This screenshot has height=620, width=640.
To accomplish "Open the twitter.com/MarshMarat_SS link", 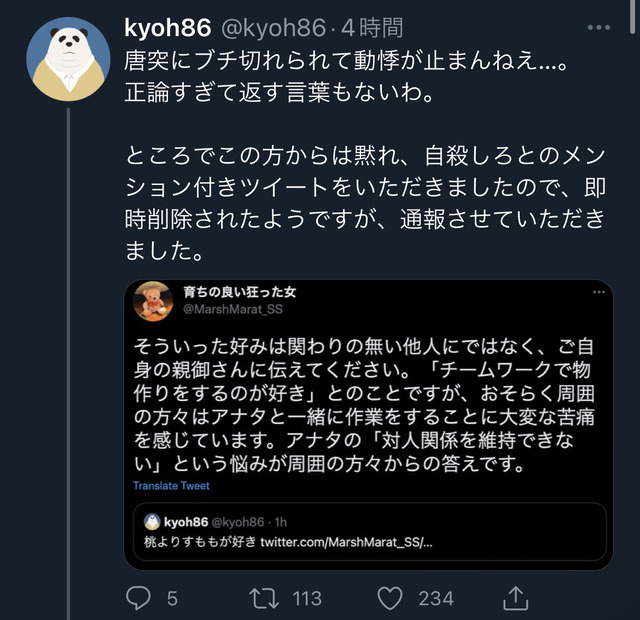I will 346,542.
